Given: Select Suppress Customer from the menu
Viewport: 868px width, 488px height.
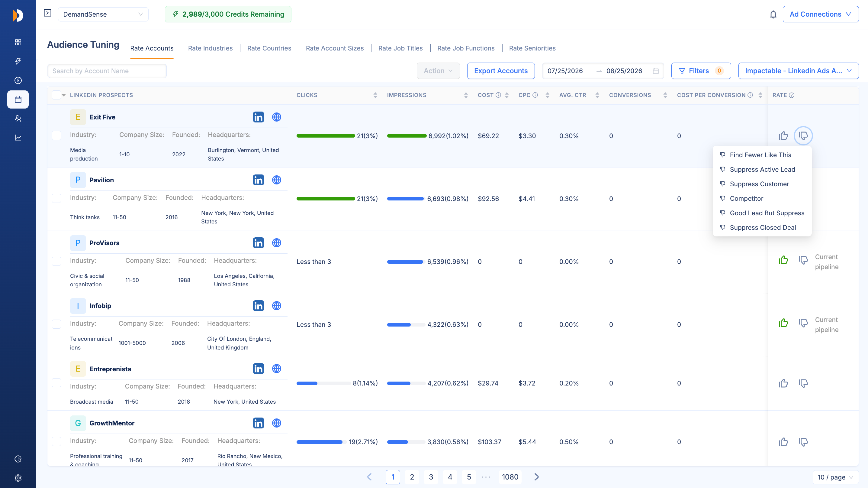Looking at the screenshot, I should tap(759, 184).
